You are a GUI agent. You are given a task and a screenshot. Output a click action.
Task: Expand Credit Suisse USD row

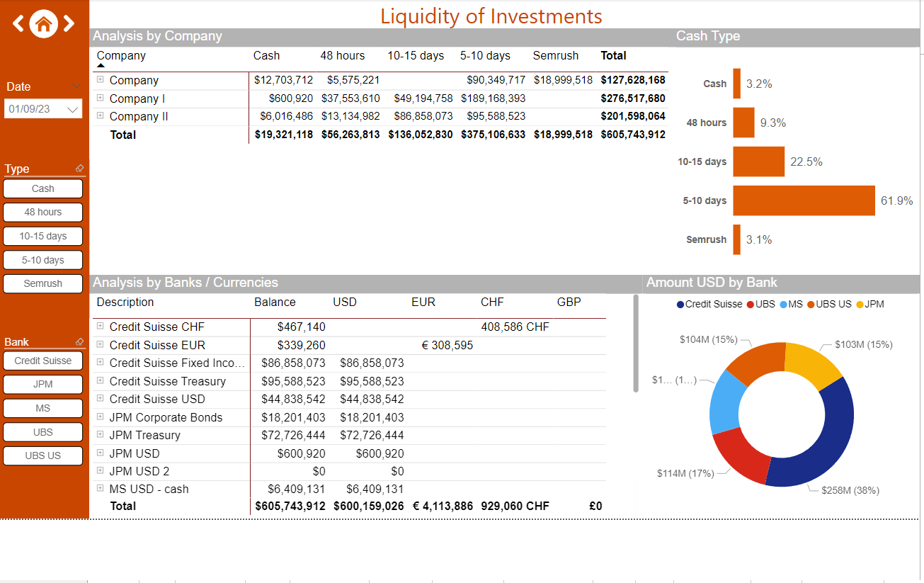tap(101, 398)
